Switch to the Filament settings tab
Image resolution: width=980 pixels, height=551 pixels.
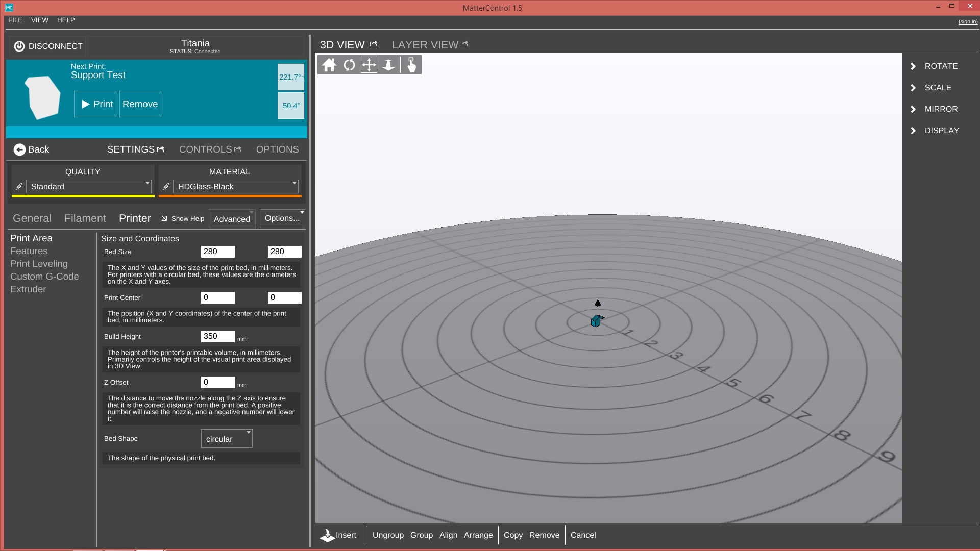(x=85, y=218)
